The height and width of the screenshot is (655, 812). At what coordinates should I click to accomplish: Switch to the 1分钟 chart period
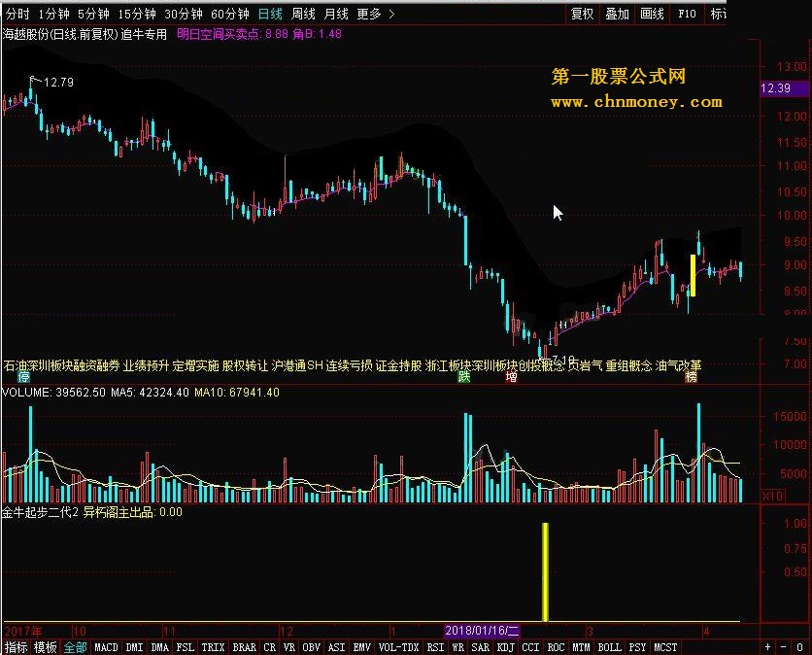pyautogui.click(x=53, y=14)
